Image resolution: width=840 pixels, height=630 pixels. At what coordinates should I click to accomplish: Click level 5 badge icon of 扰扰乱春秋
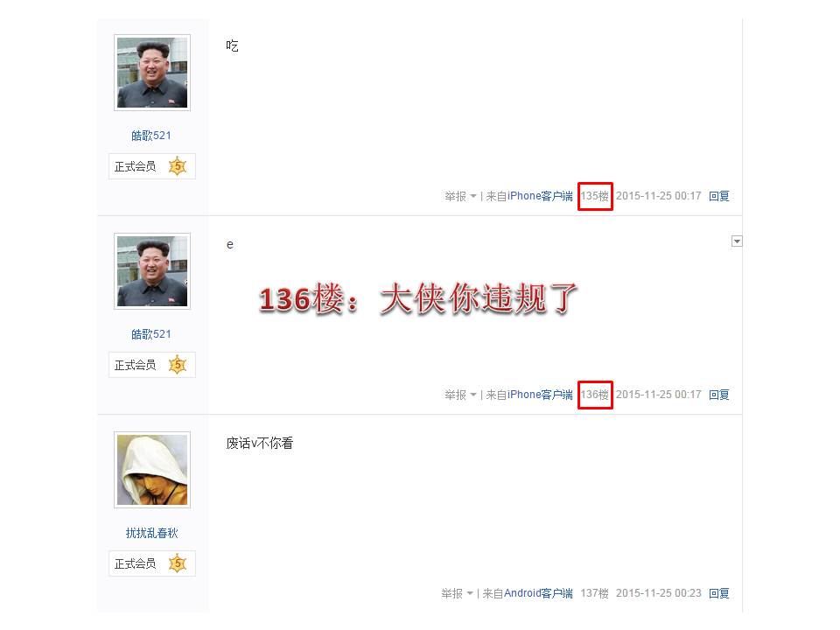pos(178,563)
